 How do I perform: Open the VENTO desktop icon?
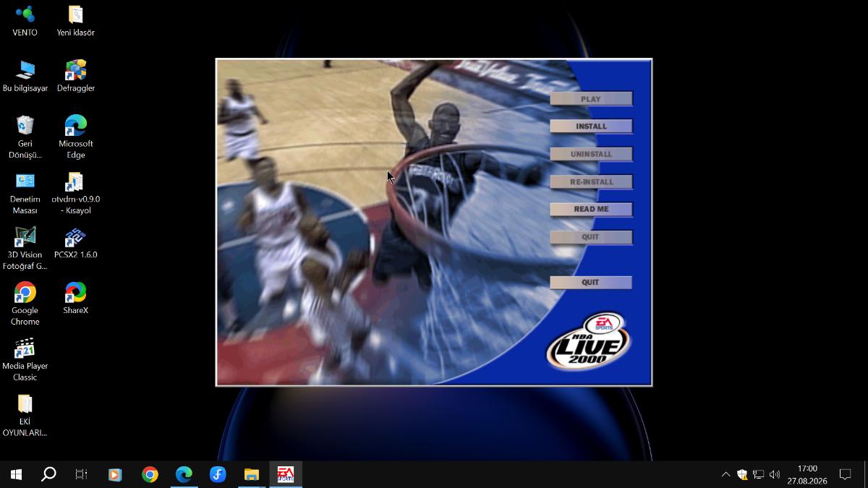coord(25,21)
